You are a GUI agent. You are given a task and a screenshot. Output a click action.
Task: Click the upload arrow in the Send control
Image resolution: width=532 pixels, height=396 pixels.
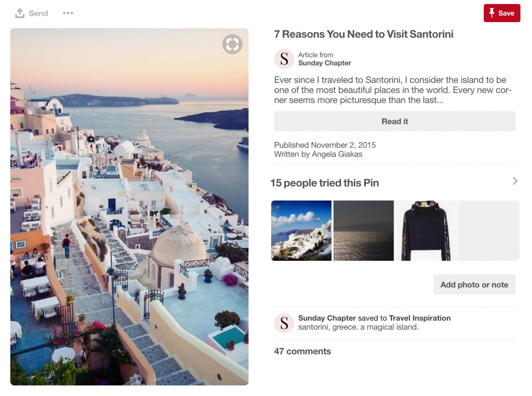click(20, 13)
